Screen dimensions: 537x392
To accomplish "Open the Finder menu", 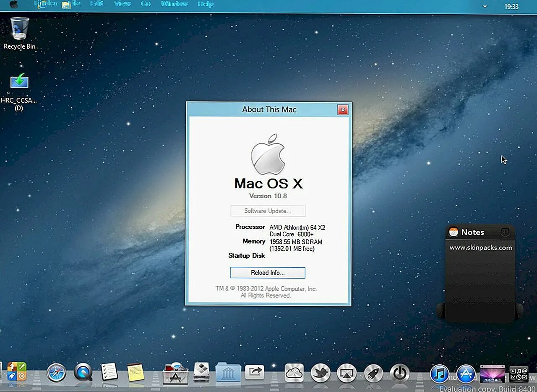I will pos(45,4).
